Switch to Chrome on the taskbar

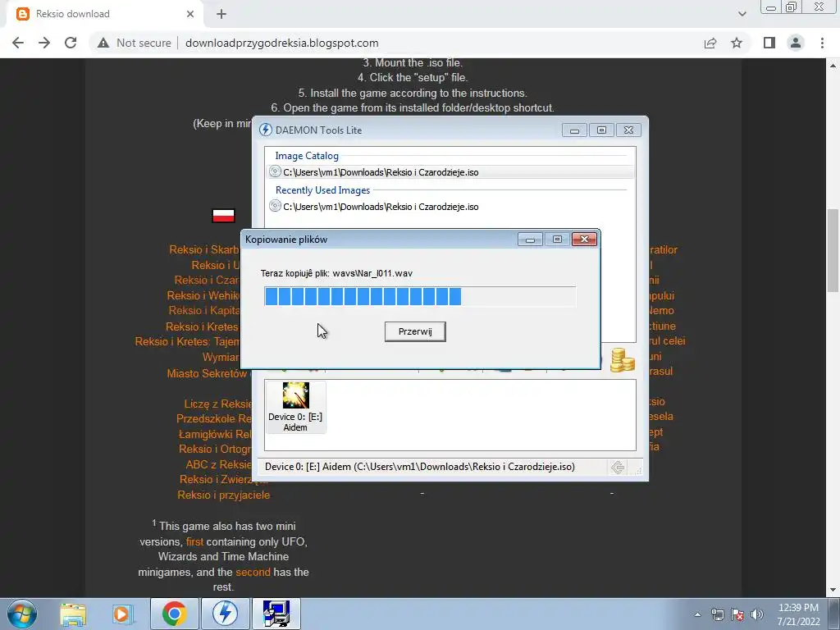174,614
